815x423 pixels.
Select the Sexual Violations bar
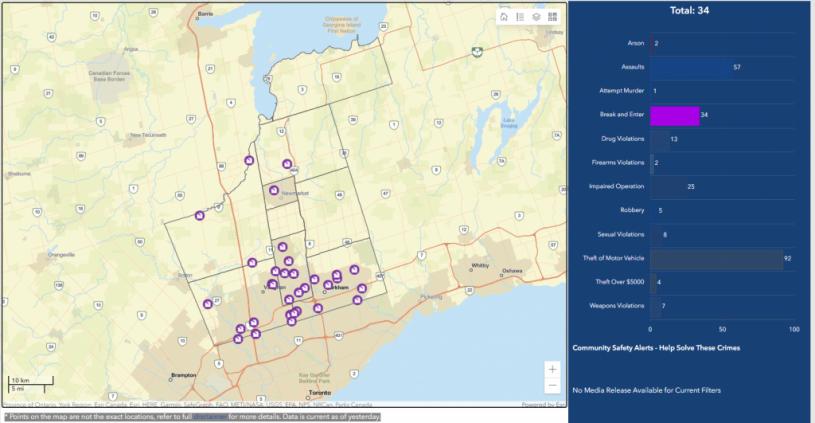tap(655, 235)
